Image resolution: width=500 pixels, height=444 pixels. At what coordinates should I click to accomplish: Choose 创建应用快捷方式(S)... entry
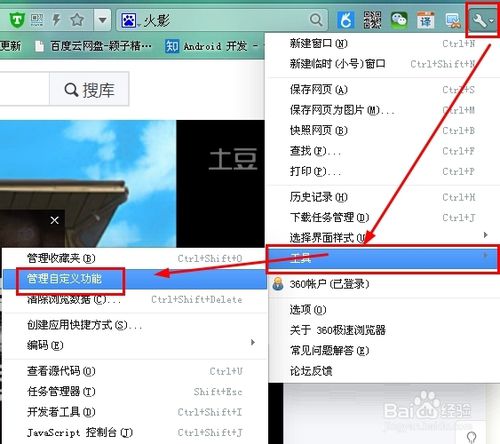[135, 325]
